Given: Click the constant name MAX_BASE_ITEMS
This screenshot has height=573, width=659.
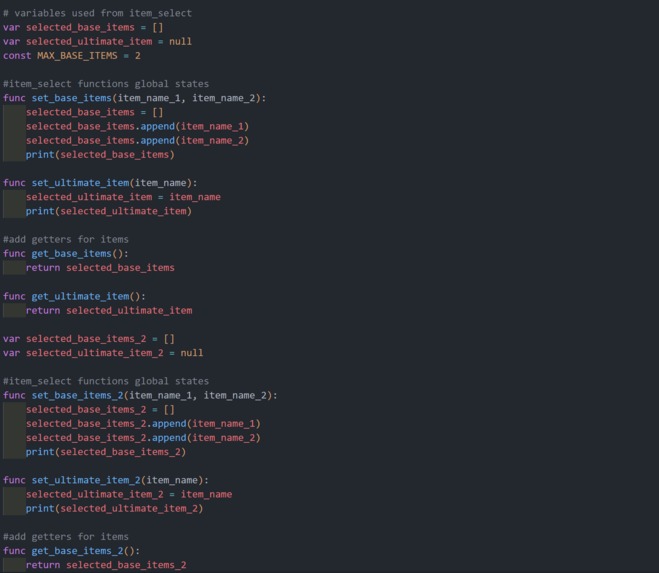Looking at the screenshot, I should tap(77, 55).
